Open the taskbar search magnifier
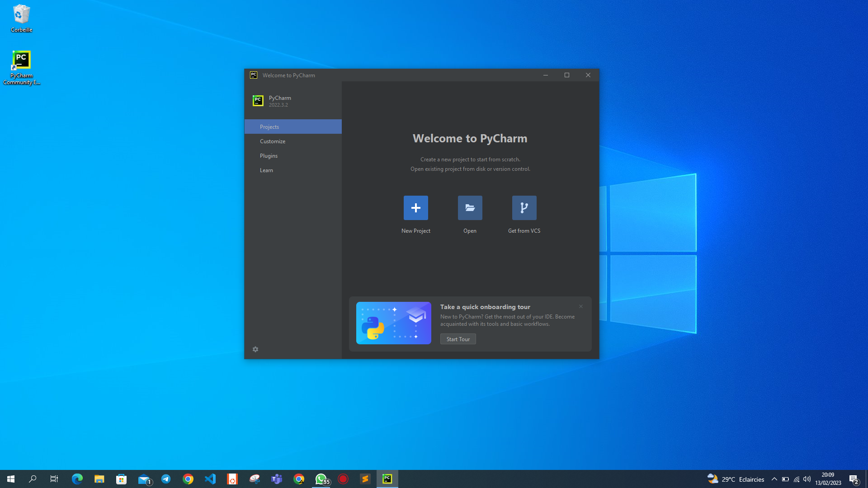 [33, 479]
